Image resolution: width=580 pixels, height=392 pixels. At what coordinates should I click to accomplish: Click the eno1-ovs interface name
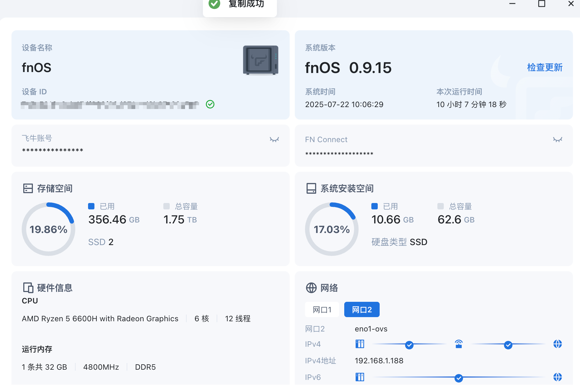click(371, 329)
